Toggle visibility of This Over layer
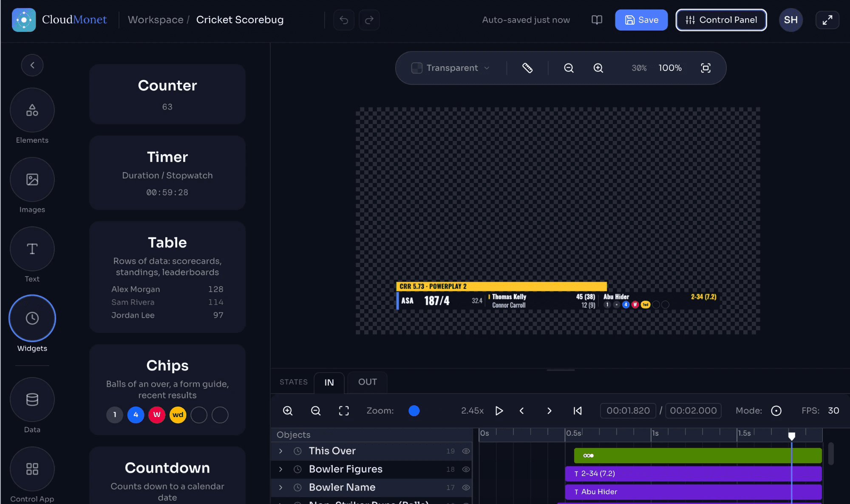 466,451
